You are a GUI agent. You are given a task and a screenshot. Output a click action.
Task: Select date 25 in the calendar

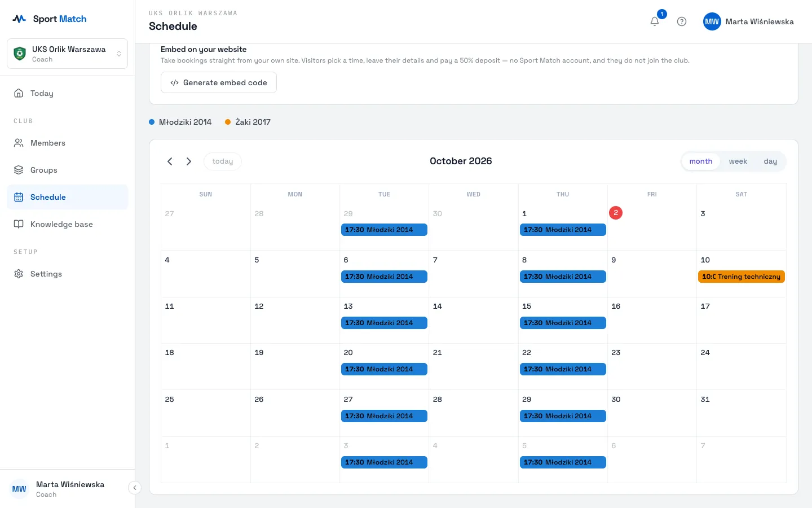(170, 399)
